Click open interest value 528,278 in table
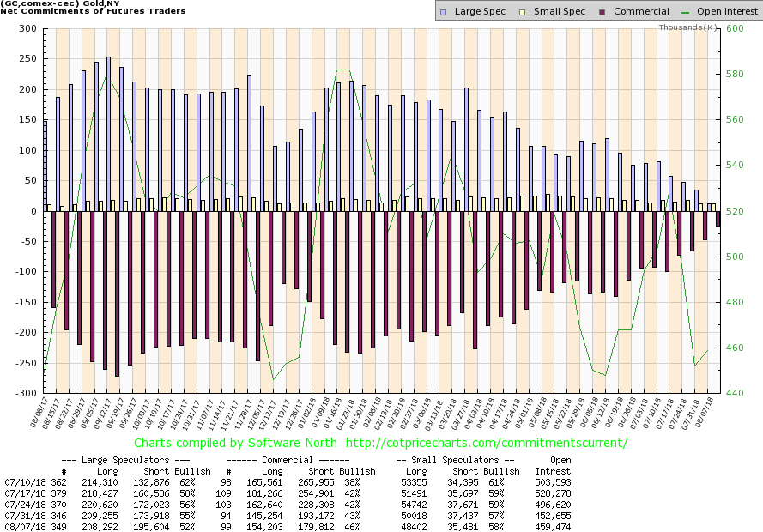 tap(554, 495)
